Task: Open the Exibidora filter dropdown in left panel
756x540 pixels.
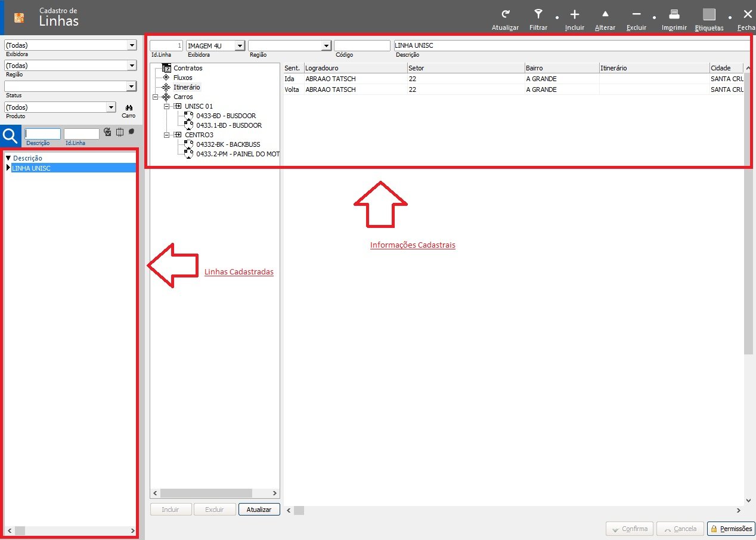Action: [x=132, y=45]
